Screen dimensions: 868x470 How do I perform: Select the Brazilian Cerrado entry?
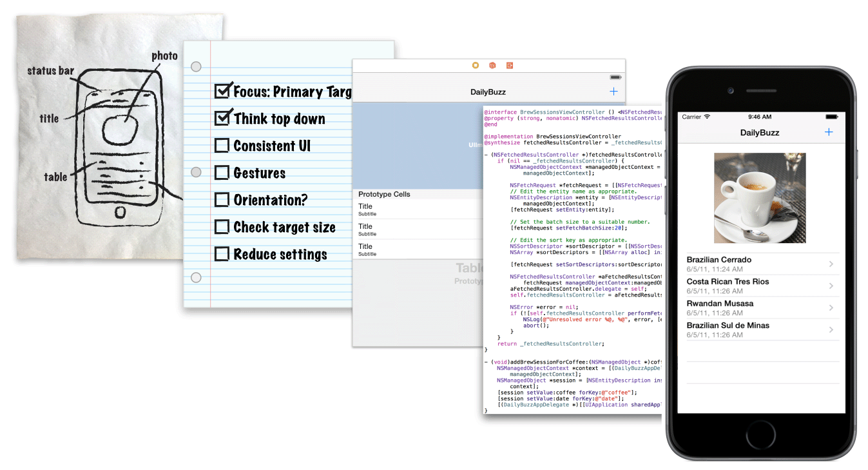point(763,264)
